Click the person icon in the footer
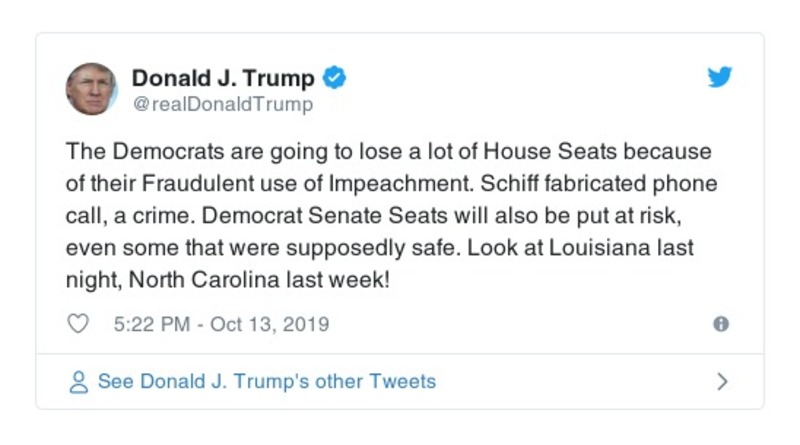Image resolution: width=800 pixels, height=445 pixels. click(x=78, y=382)
